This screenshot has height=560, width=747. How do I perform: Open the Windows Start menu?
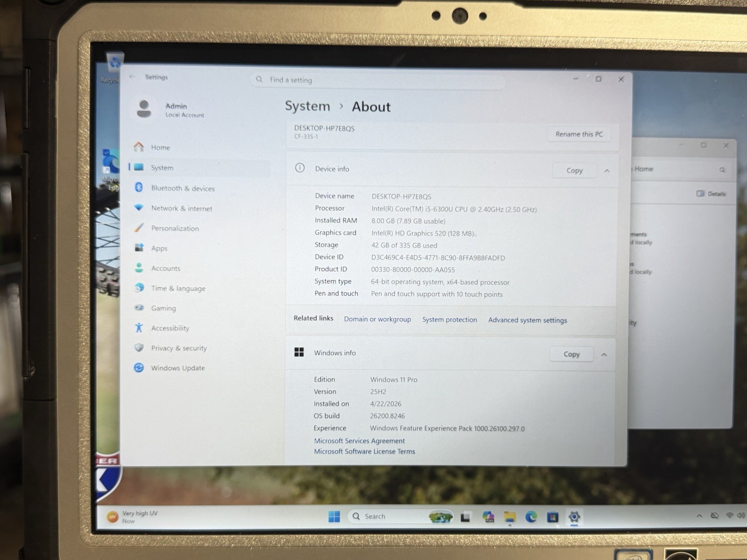tap(334, 517)
